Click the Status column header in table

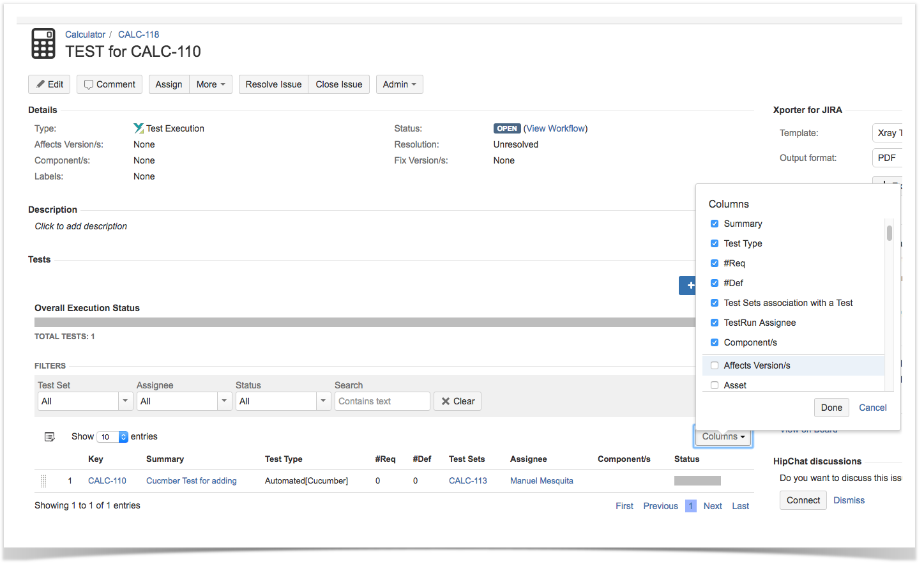(x=686, y=459)
